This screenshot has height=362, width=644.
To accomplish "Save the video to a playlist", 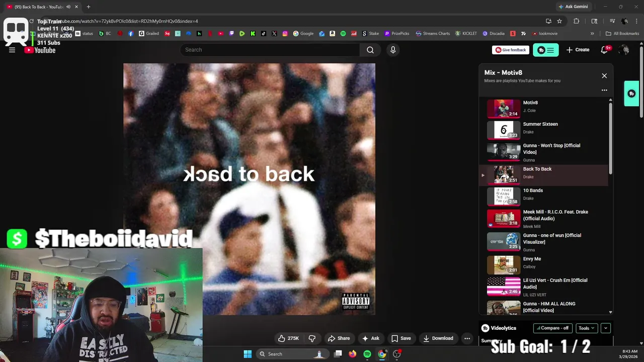I will click(x=401, y=338).
